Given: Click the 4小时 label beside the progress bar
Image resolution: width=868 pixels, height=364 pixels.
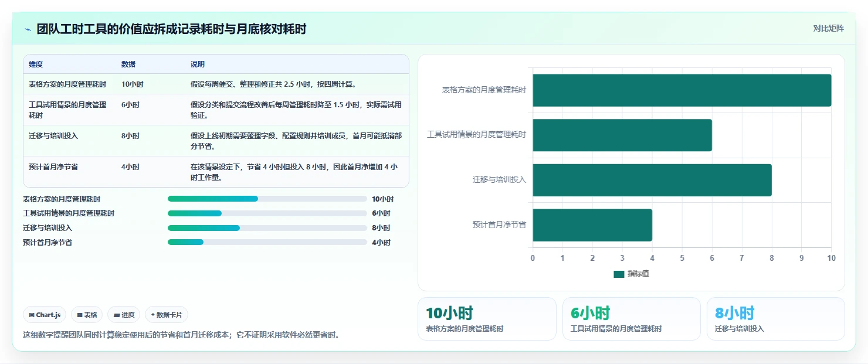Looking at the screenshot, I should 381,242.
